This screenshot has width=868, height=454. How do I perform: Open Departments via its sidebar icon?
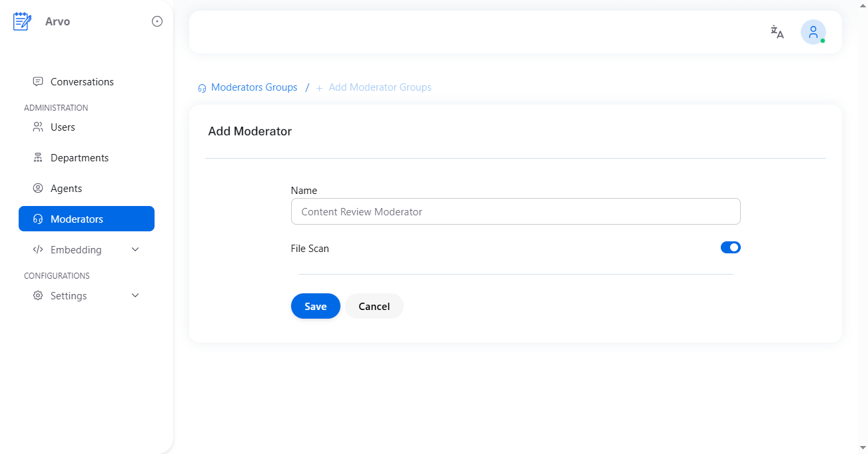[x=38, y=157]
